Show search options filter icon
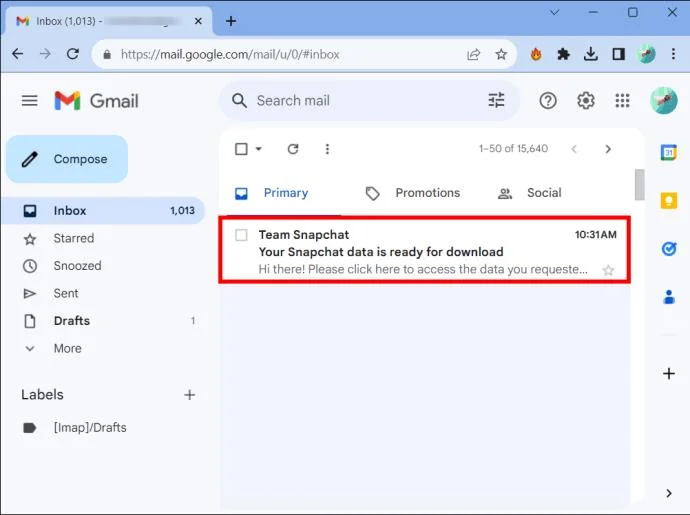Image resolution: width=690 pixels, height=515 pixels. 496,100
